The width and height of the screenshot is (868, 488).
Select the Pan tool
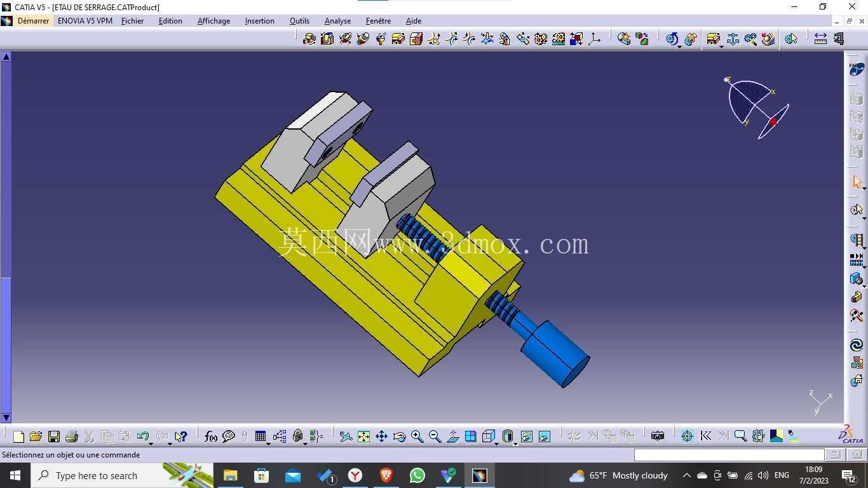click(x=382, y=437)
